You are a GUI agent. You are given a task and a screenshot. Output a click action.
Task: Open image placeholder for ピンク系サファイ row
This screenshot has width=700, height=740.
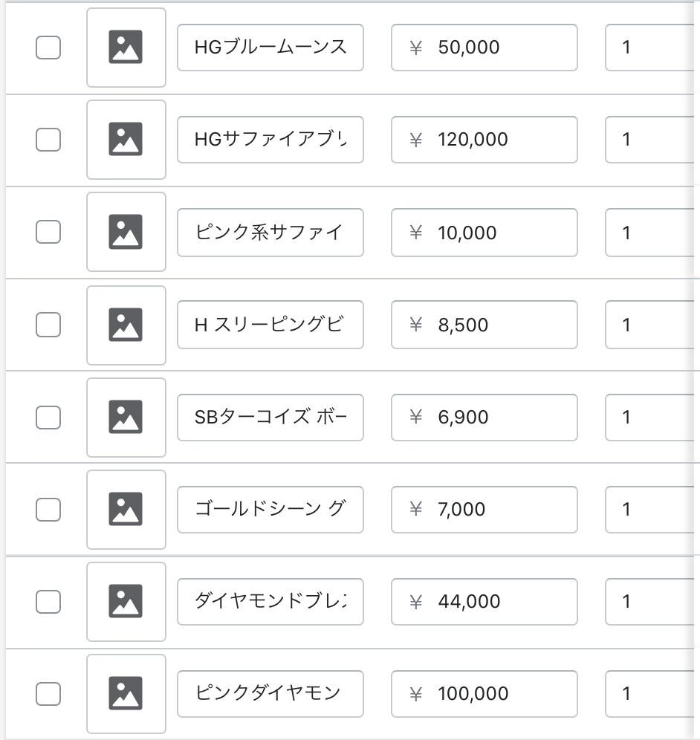(126, 232)
